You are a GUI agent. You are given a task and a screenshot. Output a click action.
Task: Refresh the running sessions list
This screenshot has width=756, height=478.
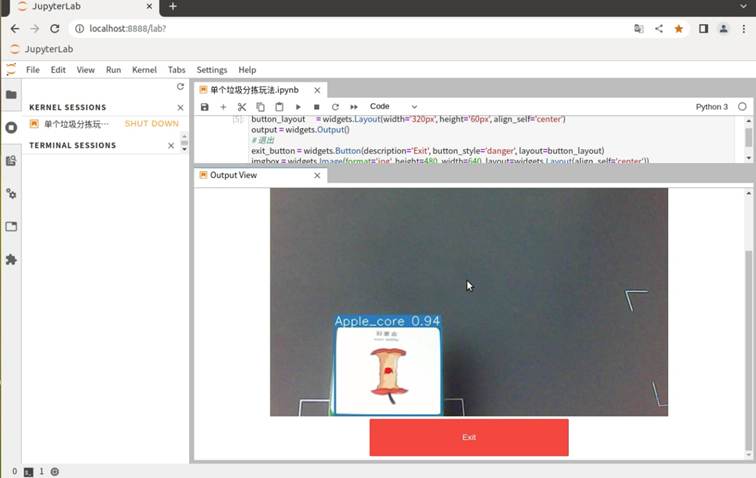(x=180, y=87)
